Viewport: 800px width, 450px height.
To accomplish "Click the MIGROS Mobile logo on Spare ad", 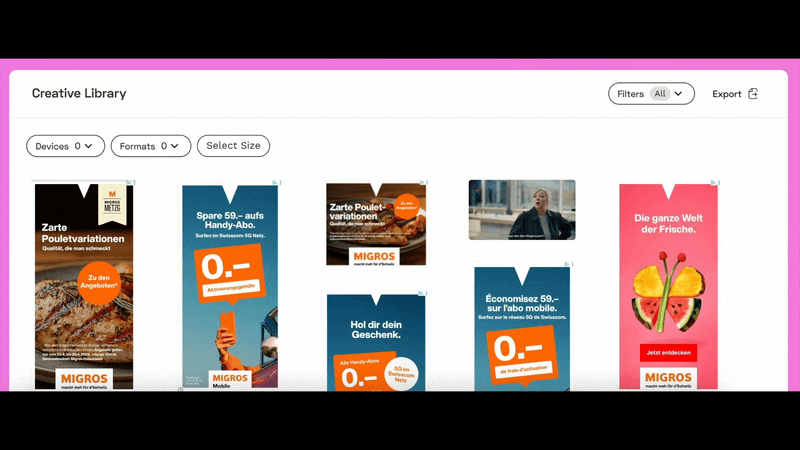I will pos(230,380).
